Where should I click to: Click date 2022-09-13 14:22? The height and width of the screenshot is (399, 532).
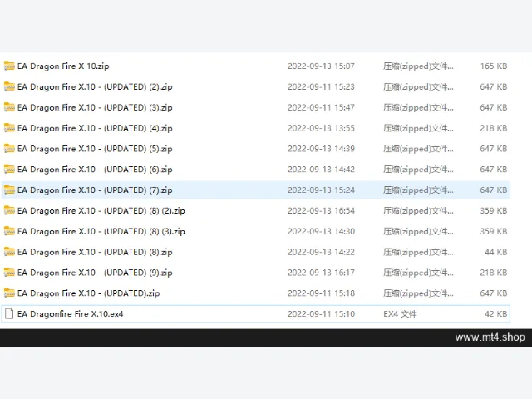321,252
